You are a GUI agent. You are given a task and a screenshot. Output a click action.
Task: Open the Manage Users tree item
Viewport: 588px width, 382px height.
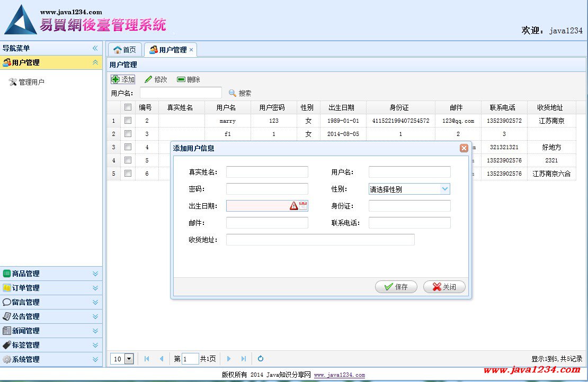[x=31, y=82]
